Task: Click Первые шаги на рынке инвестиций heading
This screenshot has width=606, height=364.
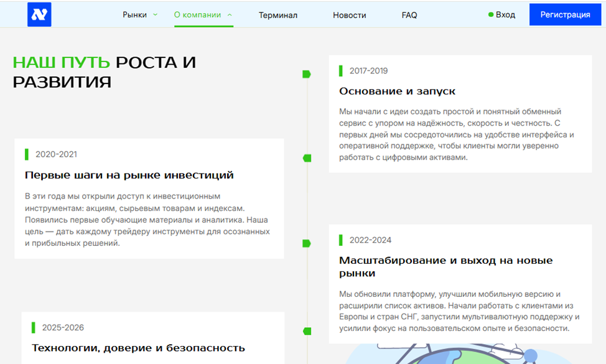Action: (x=129, y=175)
